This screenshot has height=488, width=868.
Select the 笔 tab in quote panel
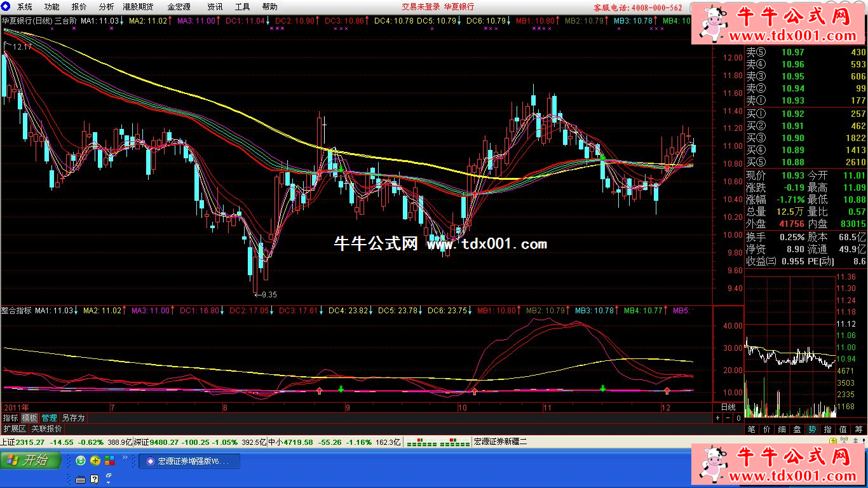(751, 430)
